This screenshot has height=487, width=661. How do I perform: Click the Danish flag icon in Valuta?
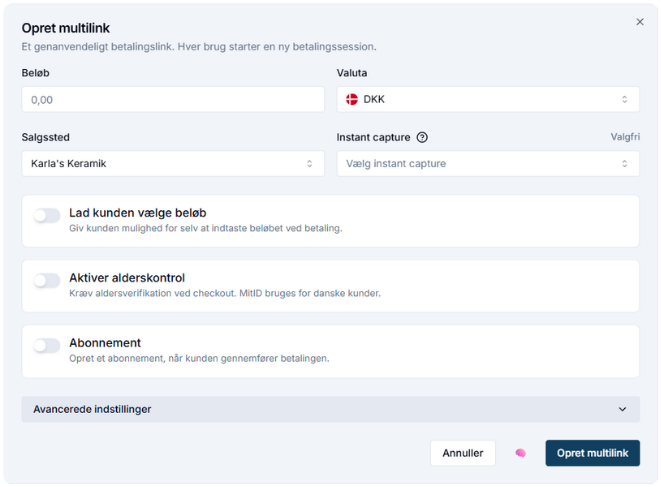click(x=352, y=100)
